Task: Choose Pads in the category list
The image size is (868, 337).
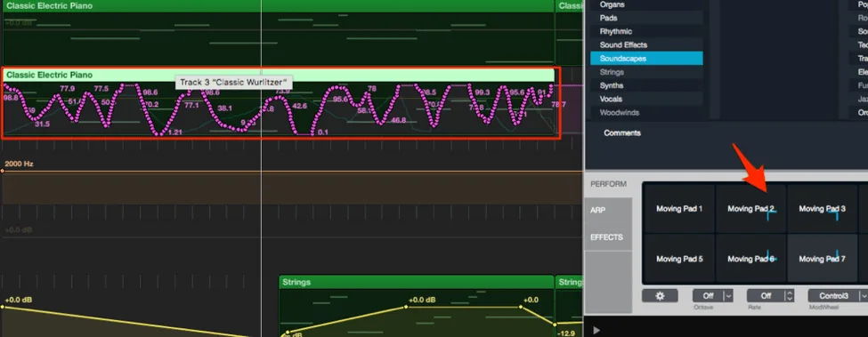Action: [x=646, y=18]
